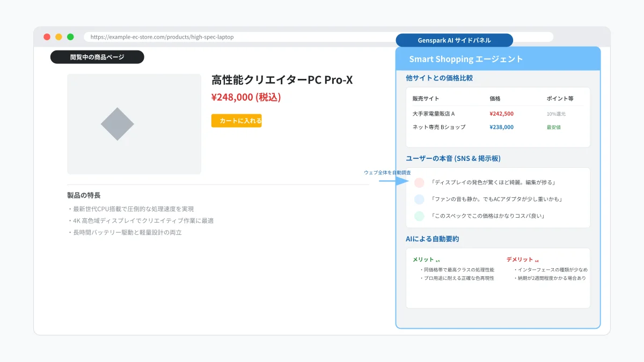Click the 最安値 label
The height and width of the screenshot is (362, 644).
(x=553, y=127)
